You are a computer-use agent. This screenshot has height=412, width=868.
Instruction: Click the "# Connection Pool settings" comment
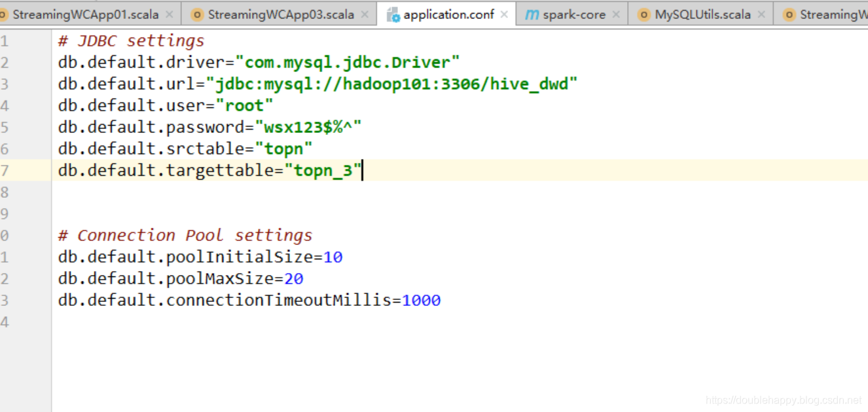[x=185, y=236]
